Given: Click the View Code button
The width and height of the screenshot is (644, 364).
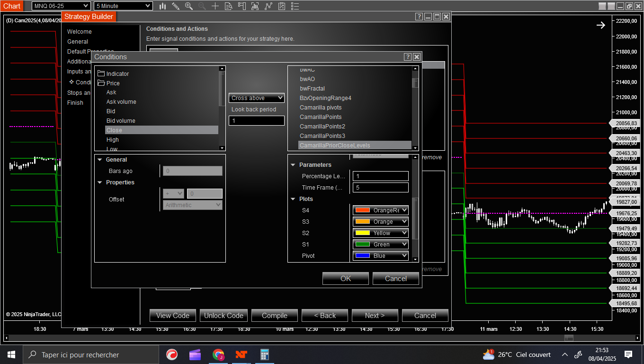Looking at the screenshot, I should [173, 316].
